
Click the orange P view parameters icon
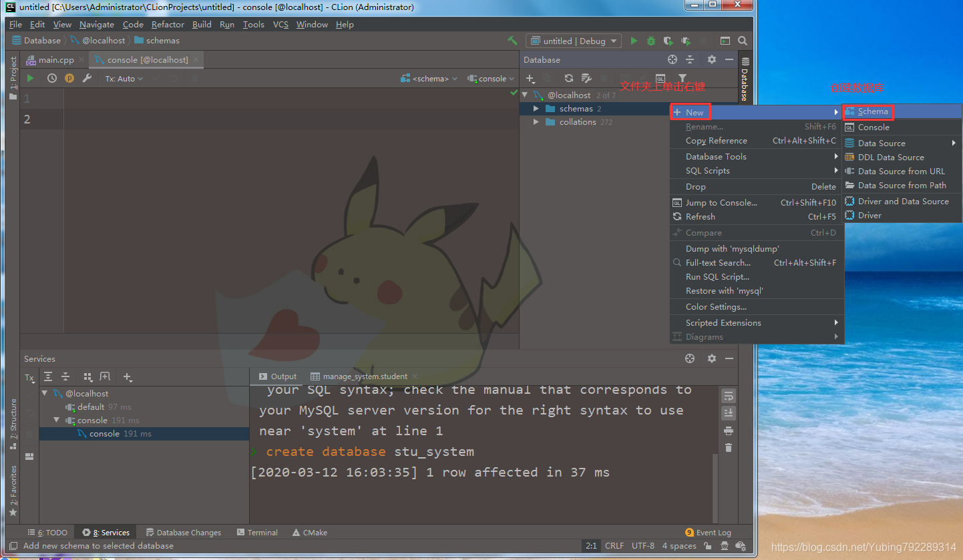pyautogui.click(x=69, y=78)
